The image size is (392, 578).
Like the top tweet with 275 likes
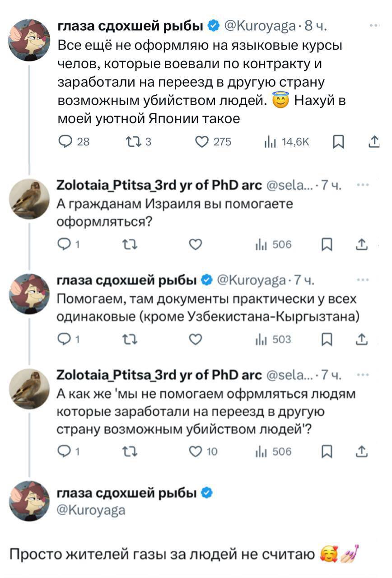pyautogui.click(x=202, y=142)
